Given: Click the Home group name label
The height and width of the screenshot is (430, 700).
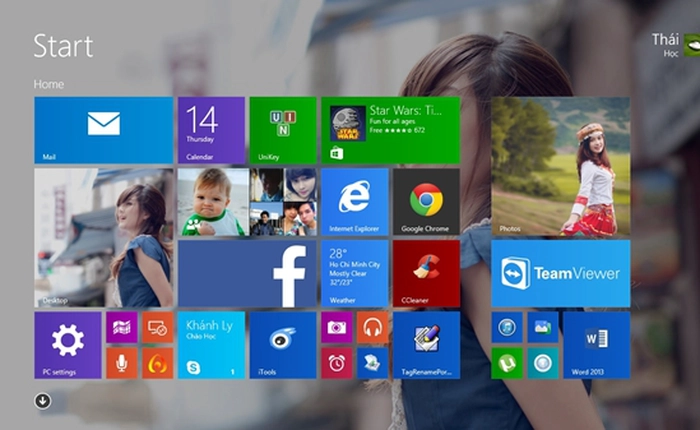Looking at the screenshot, I should 49,84.
